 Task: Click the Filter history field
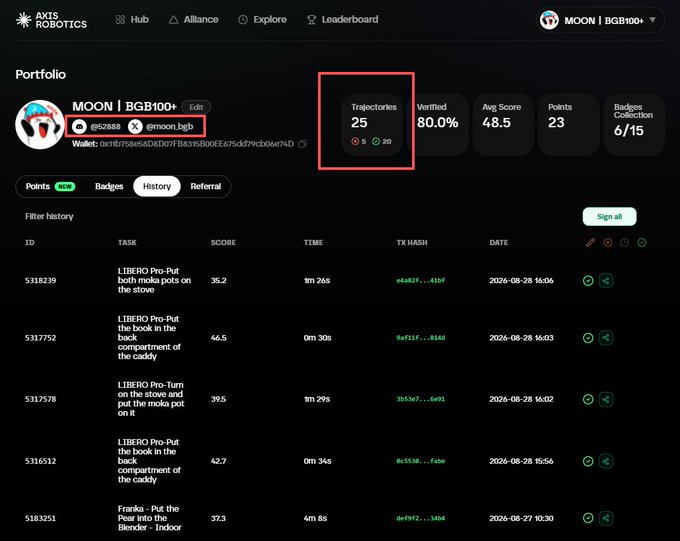(49, 216)
